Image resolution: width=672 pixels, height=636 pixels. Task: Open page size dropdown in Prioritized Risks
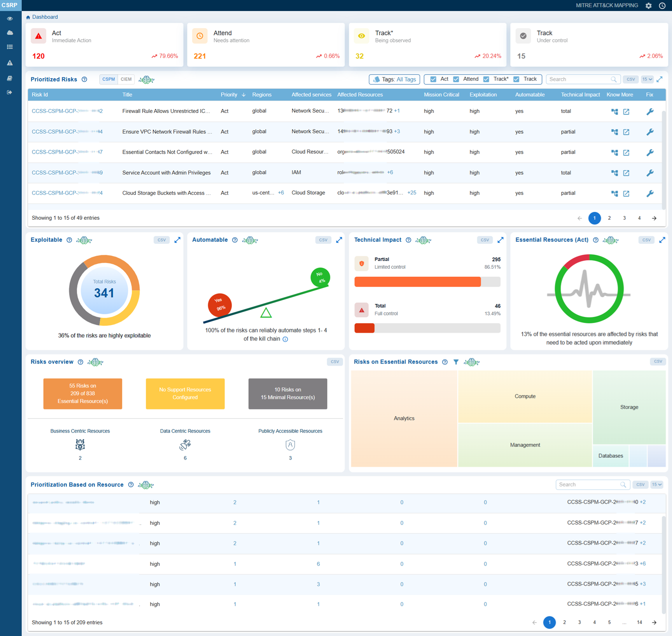(647, 79)
